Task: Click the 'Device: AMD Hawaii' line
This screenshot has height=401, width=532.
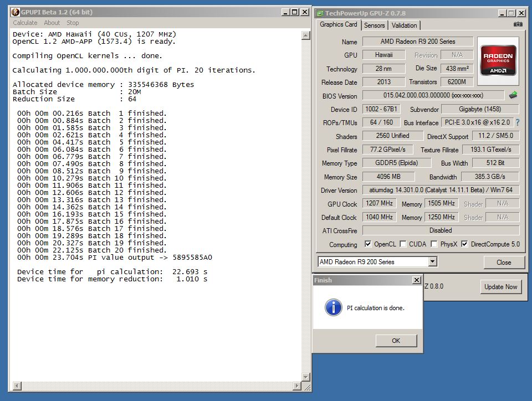Action: [x=94, y=34]
